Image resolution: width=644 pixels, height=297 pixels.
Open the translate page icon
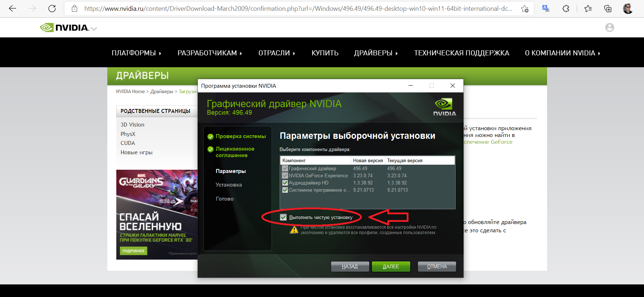[x=546, y=8]
